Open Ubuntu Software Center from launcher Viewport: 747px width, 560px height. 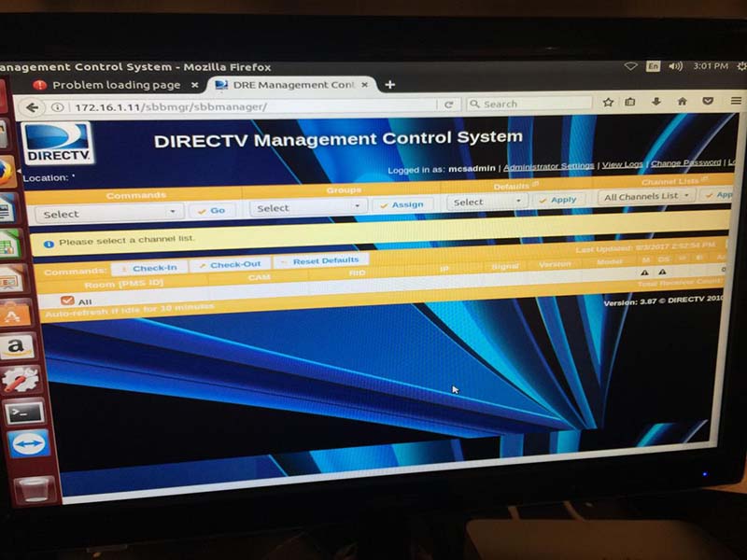tap(13, 314)
